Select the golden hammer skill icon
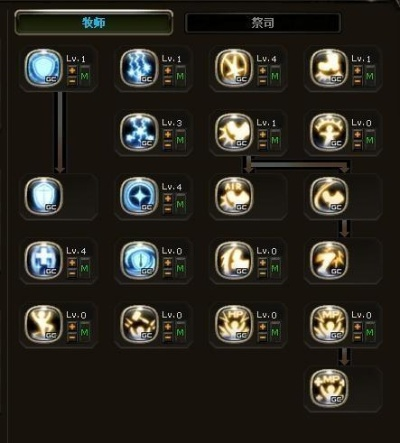Viewport: 400px width, 443px height. [139, 324]
